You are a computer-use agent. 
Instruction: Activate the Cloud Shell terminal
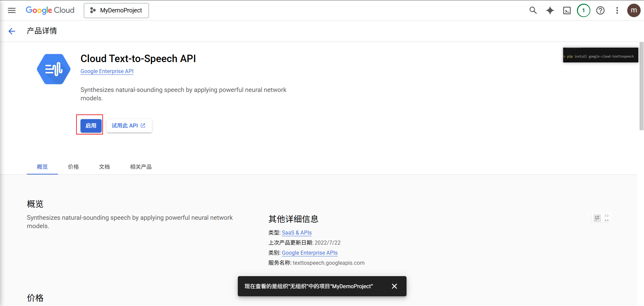pyautogui.click(x=567, y=10)
